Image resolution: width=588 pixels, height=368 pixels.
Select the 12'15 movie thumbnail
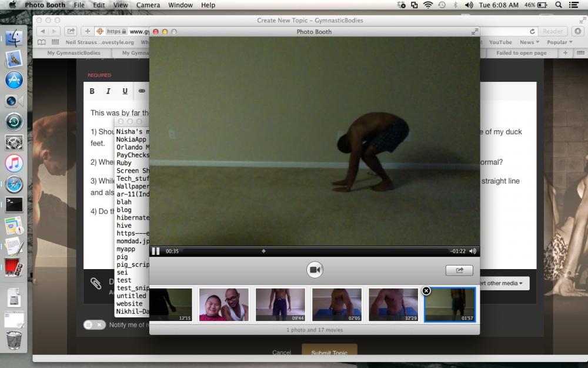click(x=171, y=304)
